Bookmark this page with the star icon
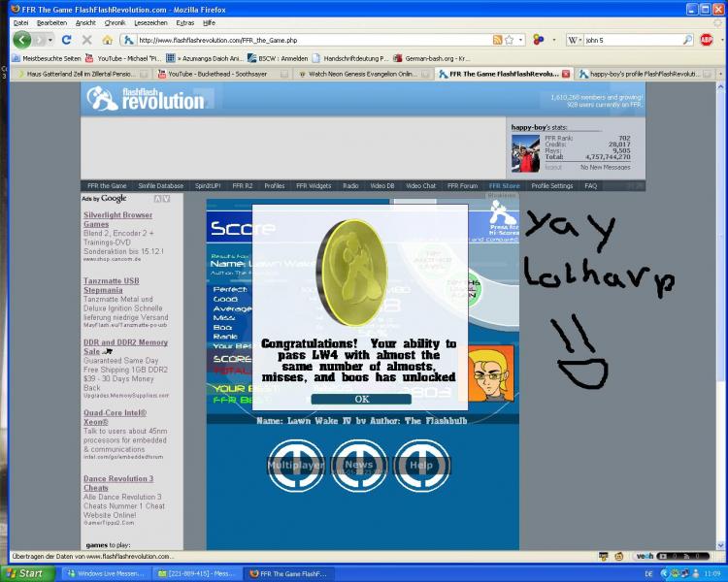Screen dimensions: 728x582 (x=510, y=40)
